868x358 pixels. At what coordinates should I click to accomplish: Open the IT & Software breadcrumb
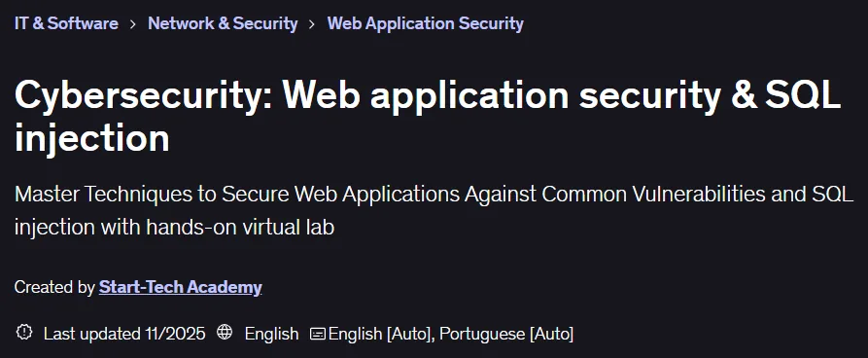[x=66, y=23]
